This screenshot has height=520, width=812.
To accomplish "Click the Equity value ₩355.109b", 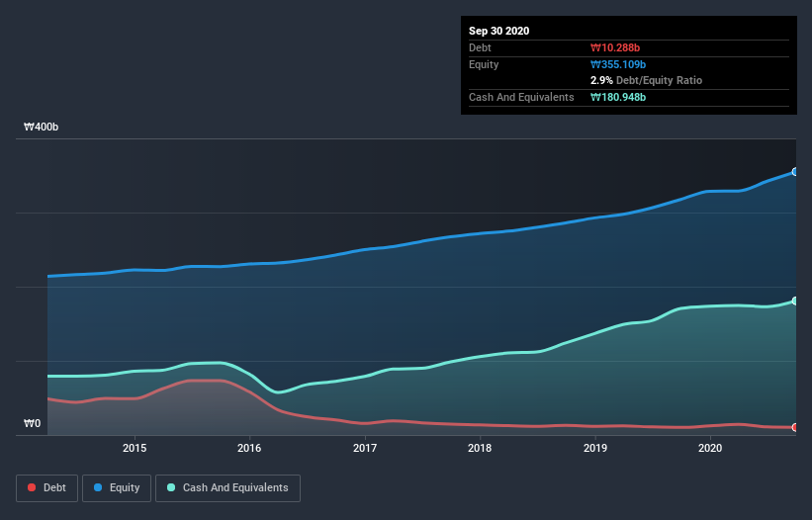I will [x=618, y=64].
